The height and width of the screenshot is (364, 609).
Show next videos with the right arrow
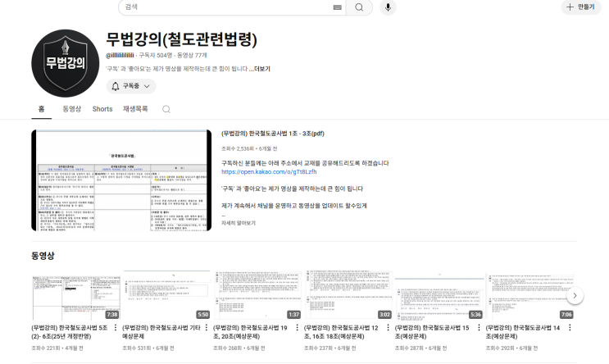pyautogui.click(x=575, y=296)
